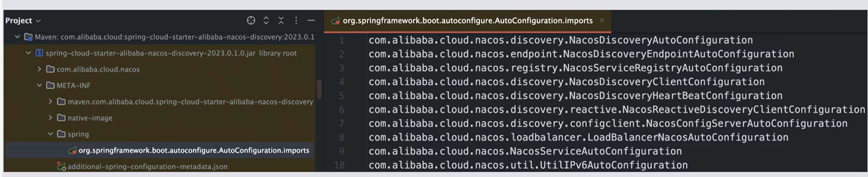Expand the com.alibaba.cloud.nacos package

click(x=39, y=69)
